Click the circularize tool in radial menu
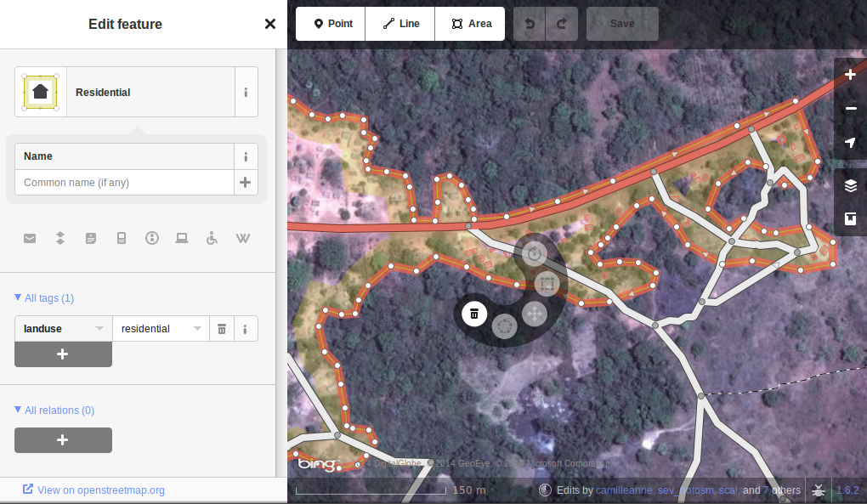The width and height of the screenshot is (867, 504). [504, 326]
